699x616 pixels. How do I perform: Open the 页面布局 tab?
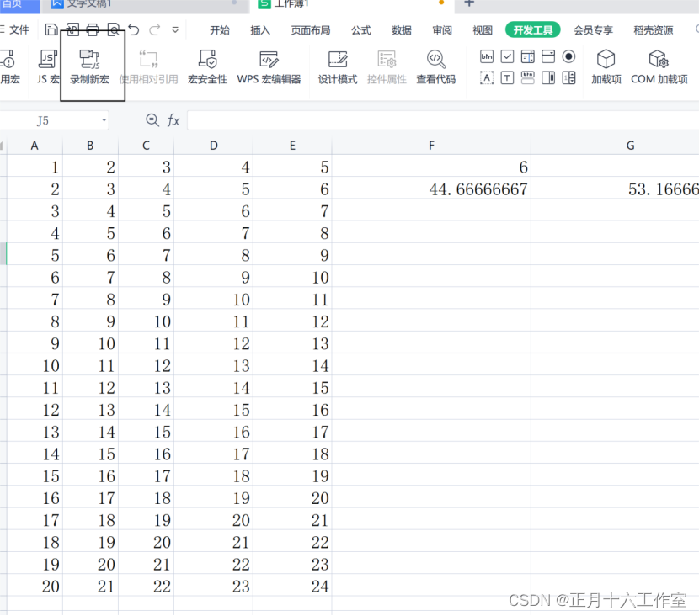pyautogui.click(x=311, y=30)
